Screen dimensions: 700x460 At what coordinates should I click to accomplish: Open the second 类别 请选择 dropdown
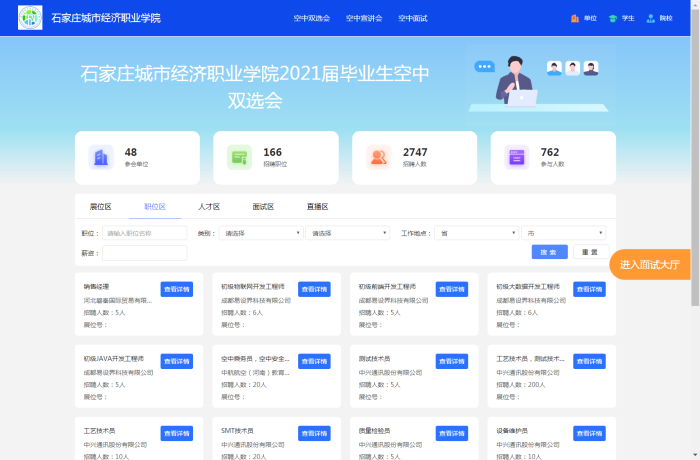click(347, 233)
